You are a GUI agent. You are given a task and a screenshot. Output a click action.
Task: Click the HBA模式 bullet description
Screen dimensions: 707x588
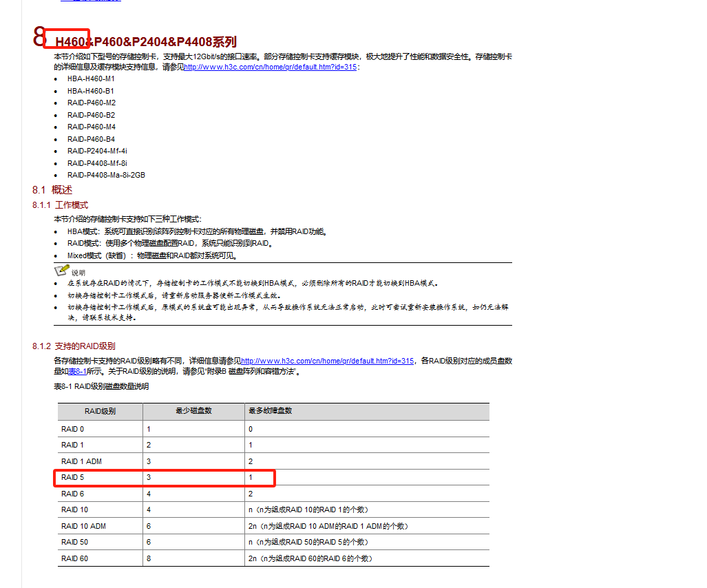198,232
